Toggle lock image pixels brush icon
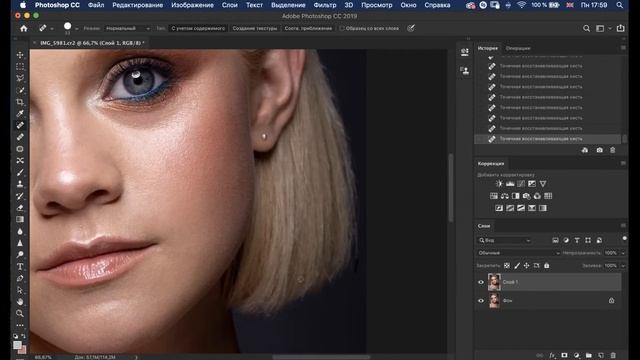 [x=517, y=266]
